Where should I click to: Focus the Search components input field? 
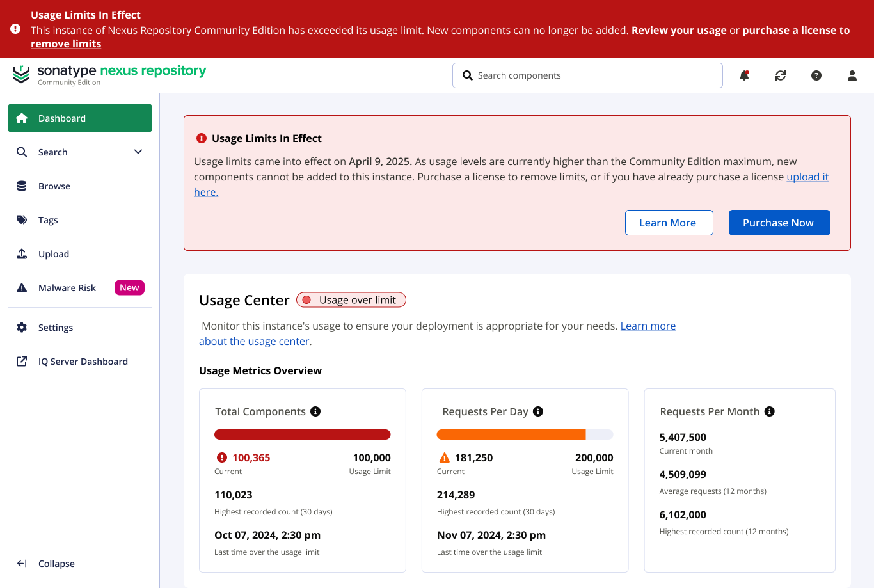(x=587, y=75)
